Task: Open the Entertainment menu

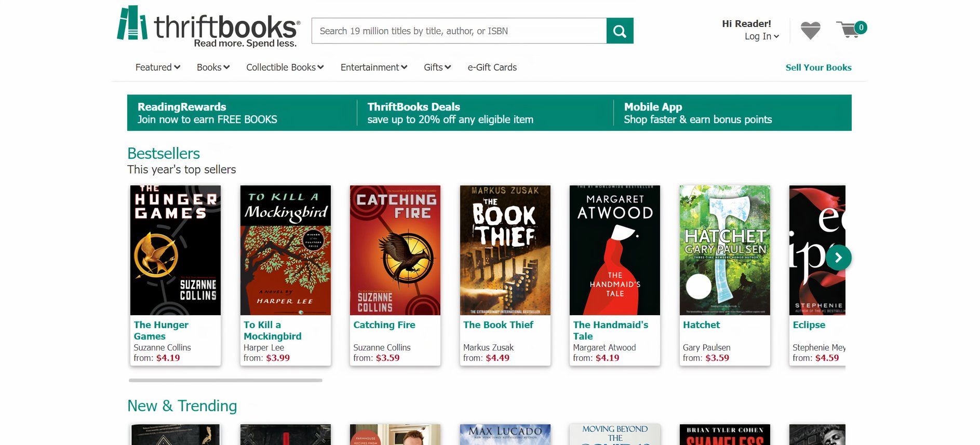Action: 374,68
